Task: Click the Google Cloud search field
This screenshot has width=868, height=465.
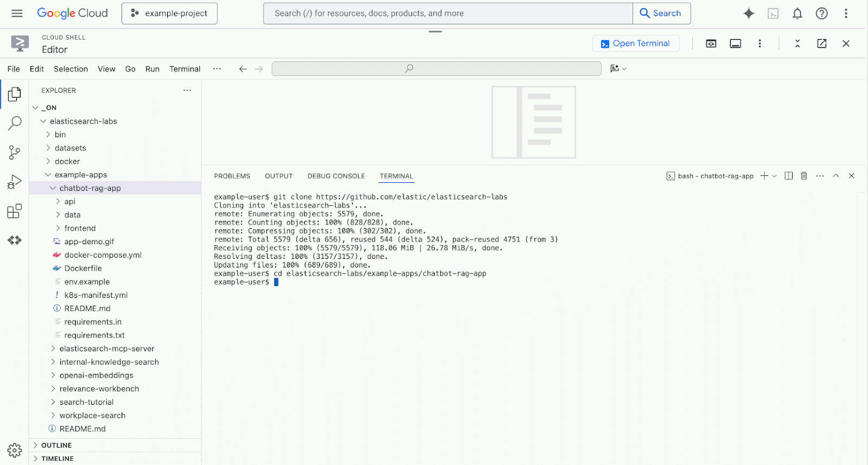Action: tap(448, 14)
